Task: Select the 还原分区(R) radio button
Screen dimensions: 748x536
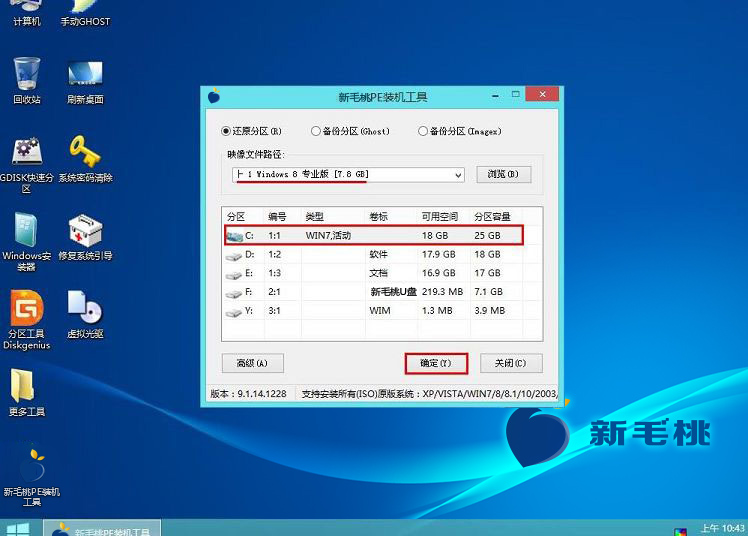Action: click(x=226, y=131)
